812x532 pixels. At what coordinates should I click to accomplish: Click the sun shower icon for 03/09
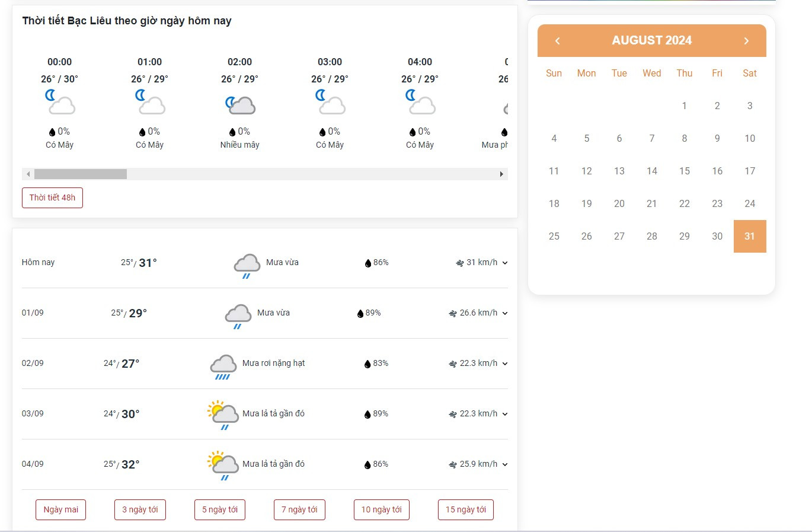pyautogui.click(x=222, y=415)
